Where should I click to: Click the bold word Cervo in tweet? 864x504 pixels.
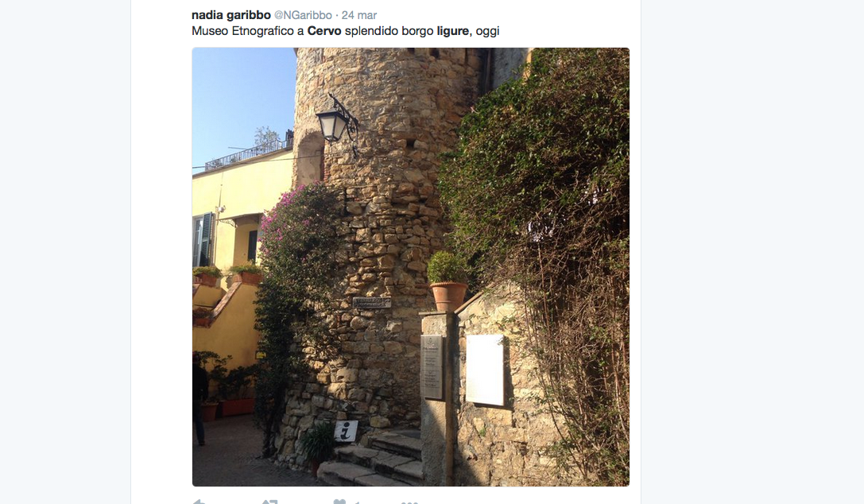pyautogui.click(x=324, y=31)
